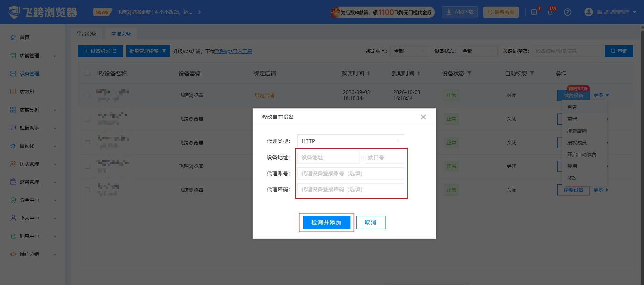Viewport: 644px width, 285px height.
Task: Check the fourth device row checkbox
Action: pyautogui.click(x=87, y=166)
